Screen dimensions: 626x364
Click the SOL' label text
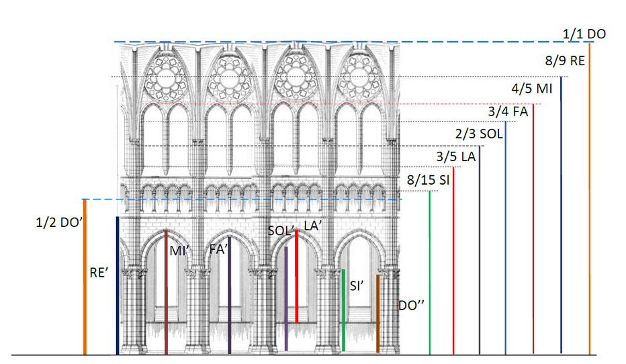point(281,231)
